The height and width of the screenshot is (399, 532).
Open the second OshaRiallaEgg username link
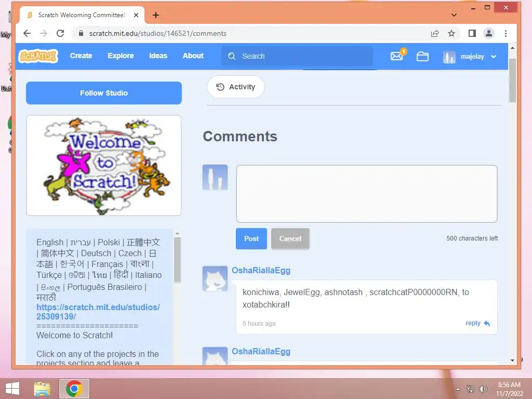[x=261, y=352]
